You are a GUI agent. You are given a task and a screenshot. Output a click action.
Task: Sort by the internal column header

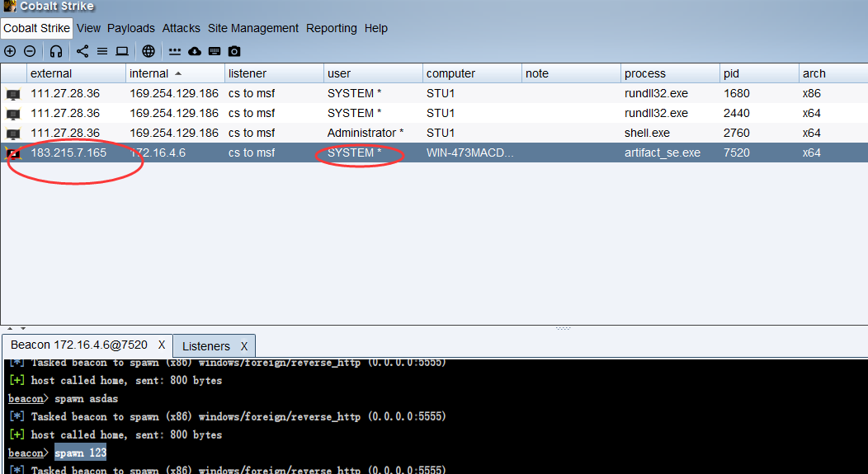[x=176, y=73]
